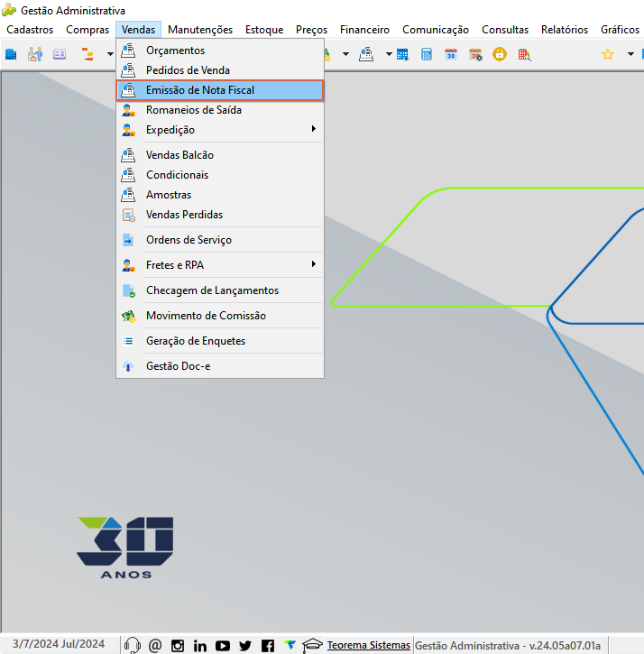Click the gold star favorites icon
The width and height of the screenshot is (644, 654).
point(608,54)
